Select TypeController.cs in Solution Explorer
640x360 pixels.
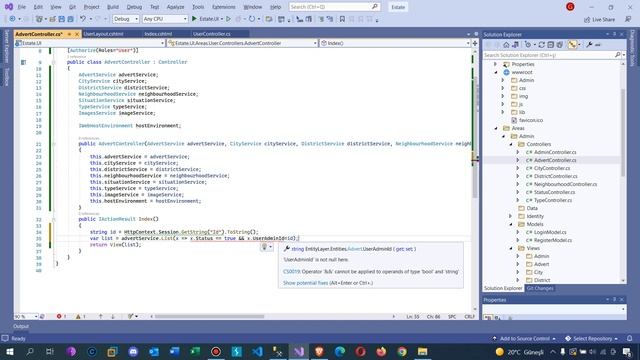tap(553, 200)
